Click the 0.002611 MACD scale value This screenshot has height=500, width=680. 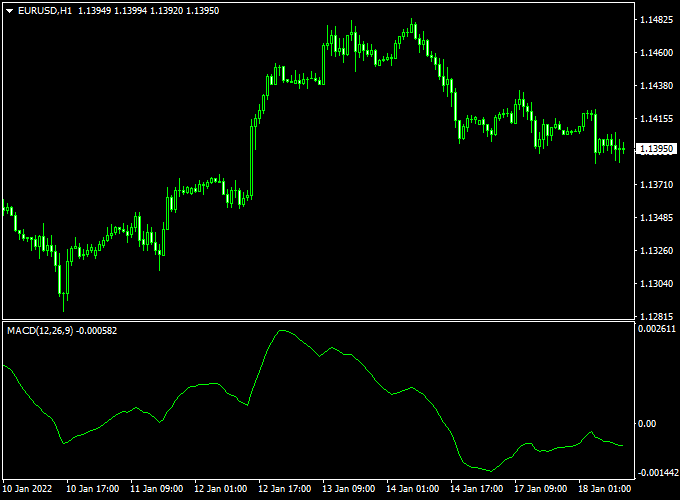pyautogui.click(x=656, y=329)
